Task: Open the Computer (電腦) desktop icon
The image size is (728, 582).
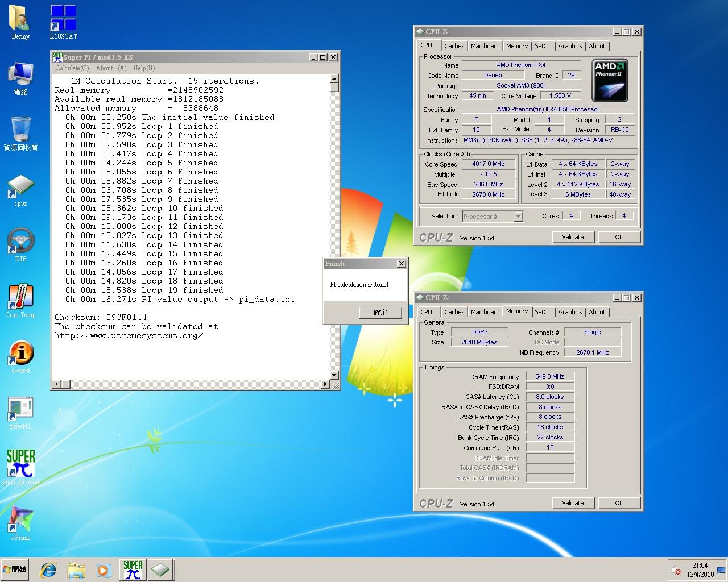Action: (20, 78)
